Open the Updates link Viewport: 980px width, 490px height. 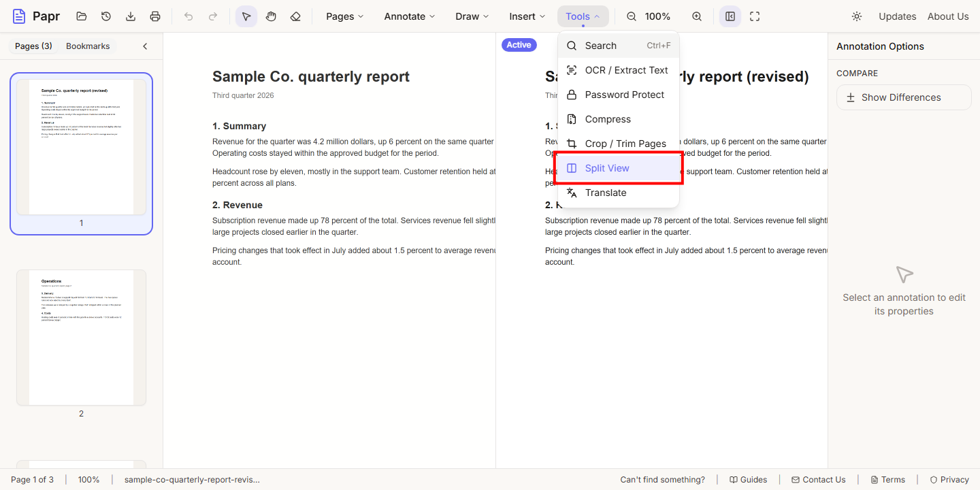pyautogui.click(x=897, y=16)
